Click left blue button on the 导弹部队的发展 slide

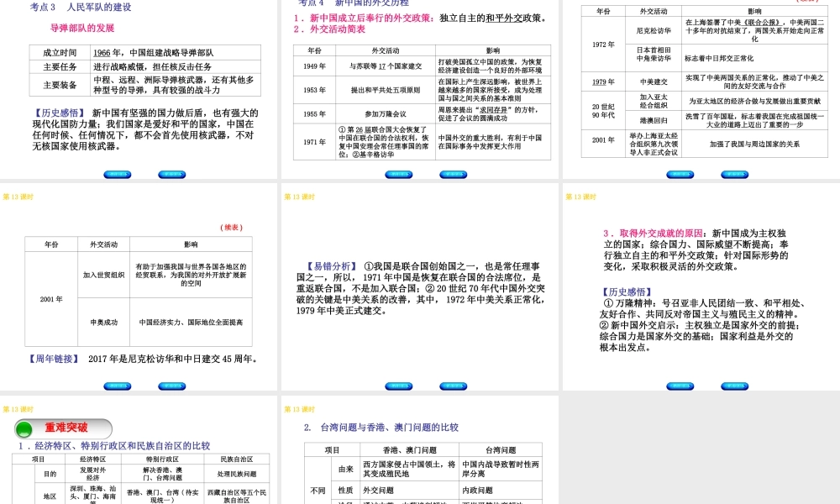point(118,175)
